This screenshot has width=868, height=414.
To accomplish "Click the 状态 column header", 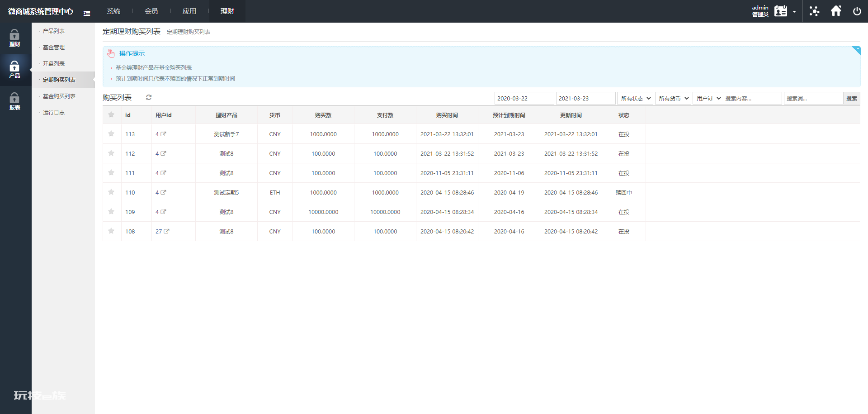I will [624, 115].
